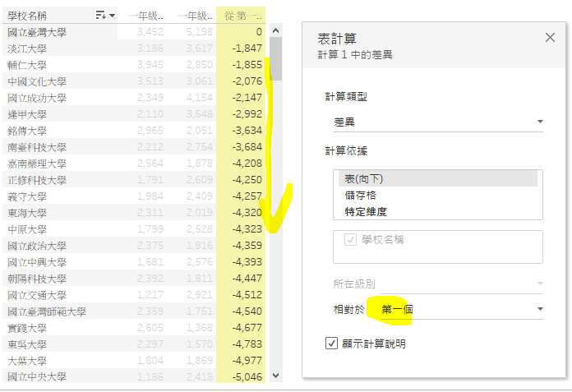
Task: Click the 從 第一.. column header
Action: tap(243, 16)
